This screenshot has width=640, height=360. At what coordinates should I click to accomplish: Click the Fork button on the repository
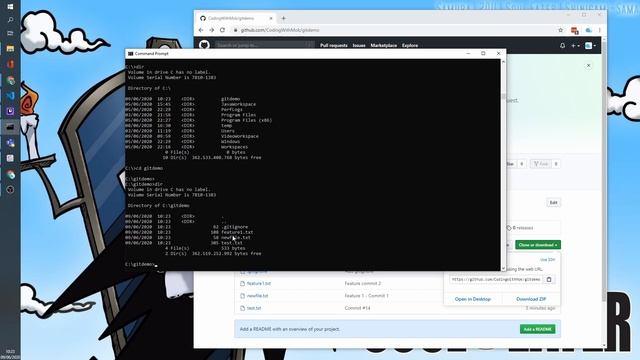tap(541, 164)
